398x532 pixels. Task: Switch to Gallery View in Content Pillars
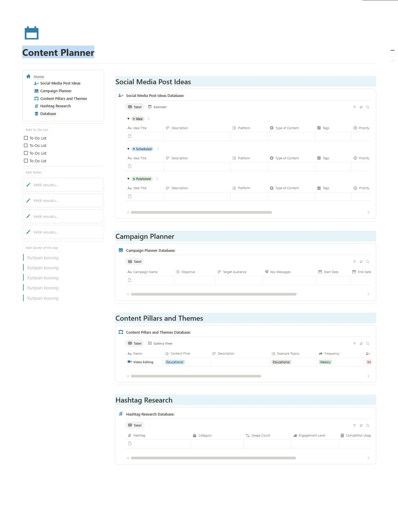click(x=160, y=343)
